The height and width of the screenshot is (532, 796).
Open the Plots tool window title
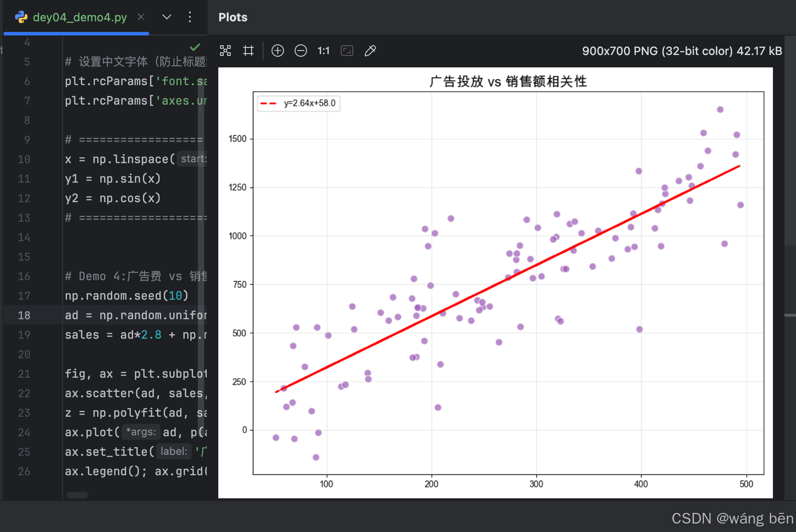pyautogui.click(x=233, y=17)
